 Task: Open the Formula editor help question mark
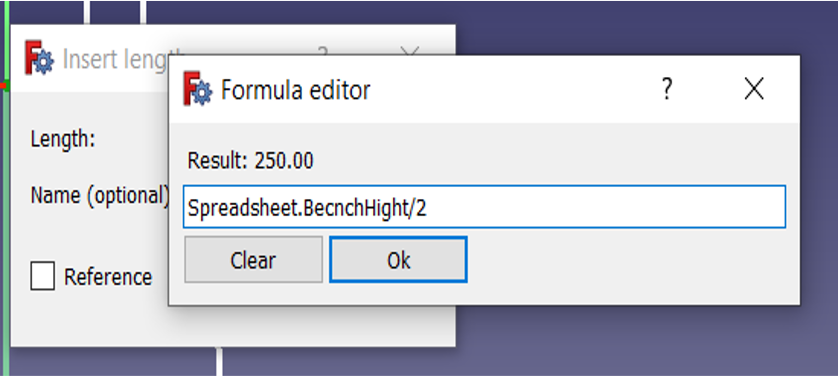coord(666,89)
